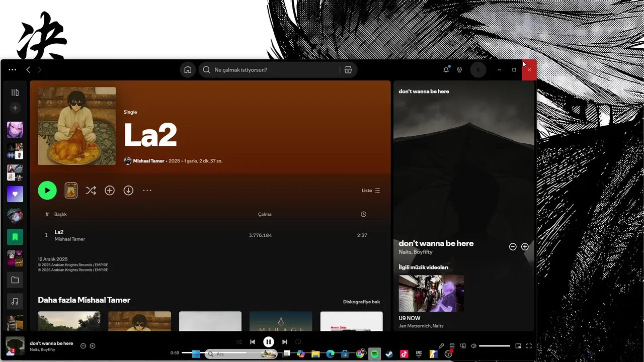Image resolution: width=644 pixels, height=362 pixels.
Task: Open the friend activity icon
Action: coord(459,70)
